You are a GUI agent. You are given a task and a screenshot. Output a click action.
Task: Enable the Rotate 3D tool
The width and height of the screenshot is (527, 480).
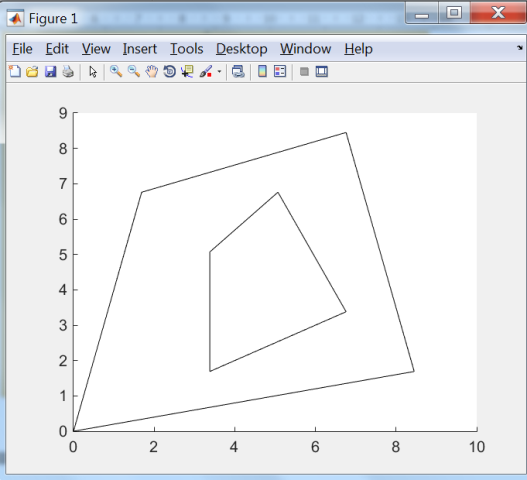tap(170, 72)
